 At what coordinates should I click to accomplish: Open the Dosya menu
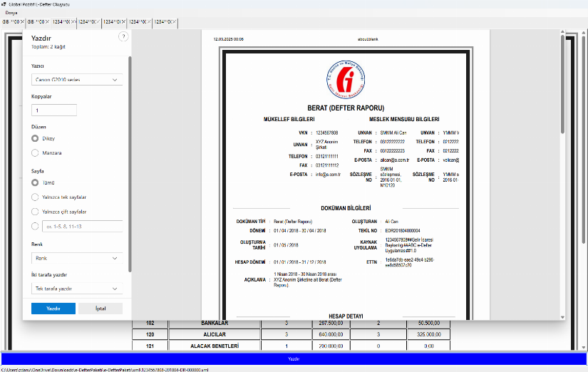coord(11,13)
